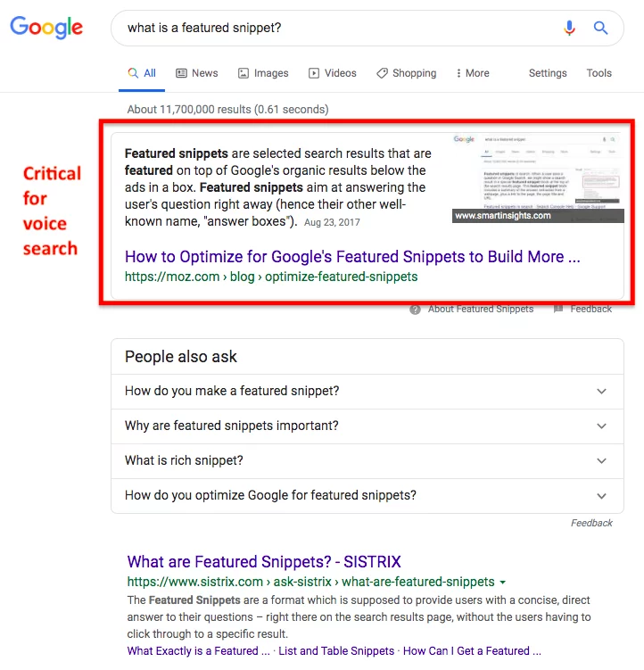Open the Tools option

pos(599,73)
